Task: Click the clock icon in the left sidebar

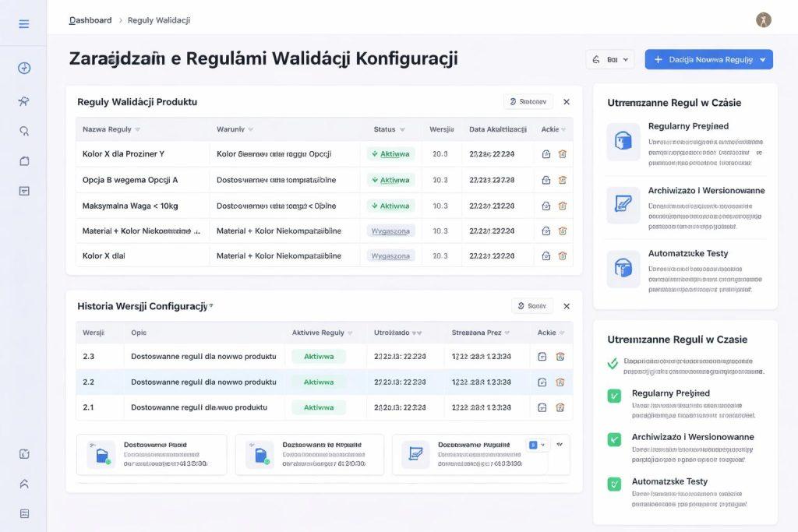Action: (x=24, y=68)
